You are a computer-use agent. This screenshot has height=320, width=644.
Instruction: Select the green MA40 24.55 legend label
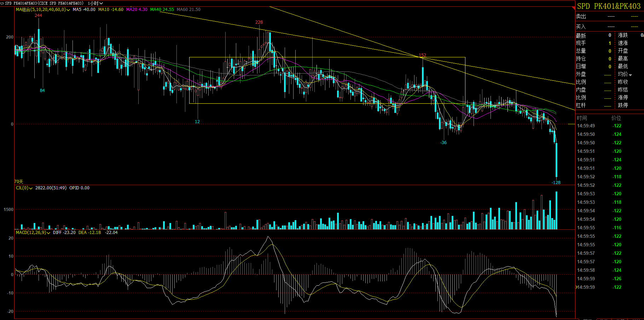(162, 10)
